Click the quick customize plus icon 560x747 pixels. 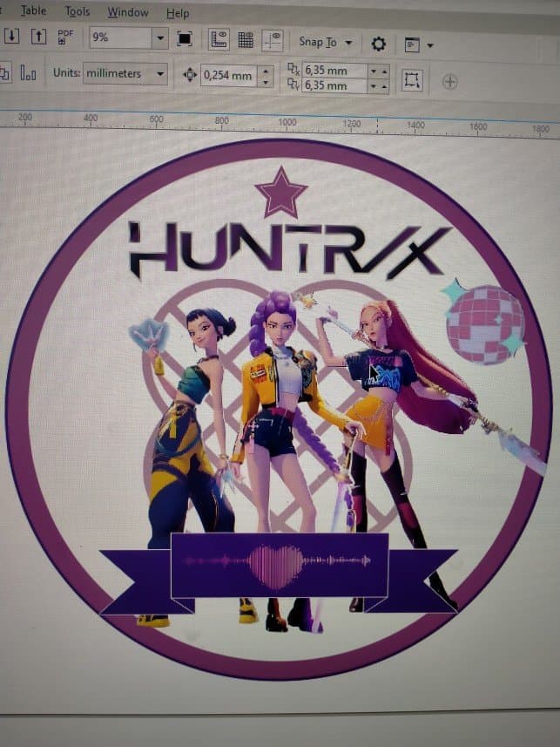449,81
